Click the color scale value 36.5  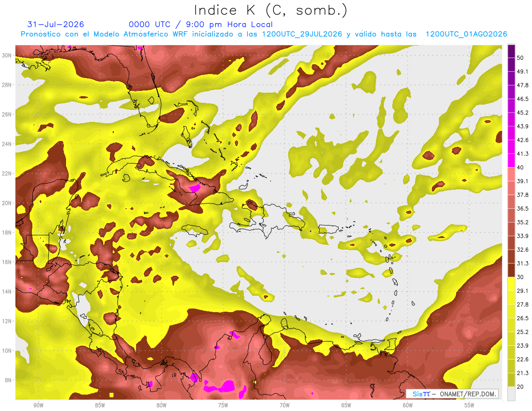(x=523, y=208)
